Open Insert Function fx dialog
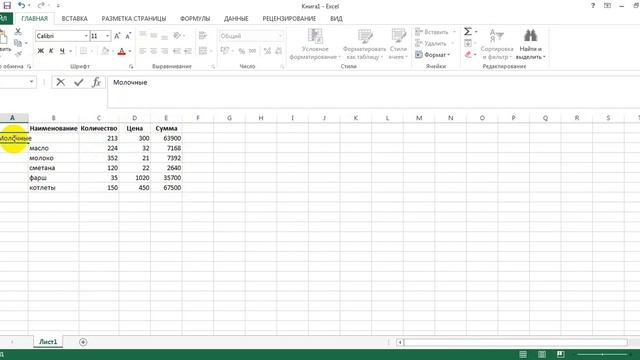This screenshot has width=640, height=360. click(x=96, y=82)
